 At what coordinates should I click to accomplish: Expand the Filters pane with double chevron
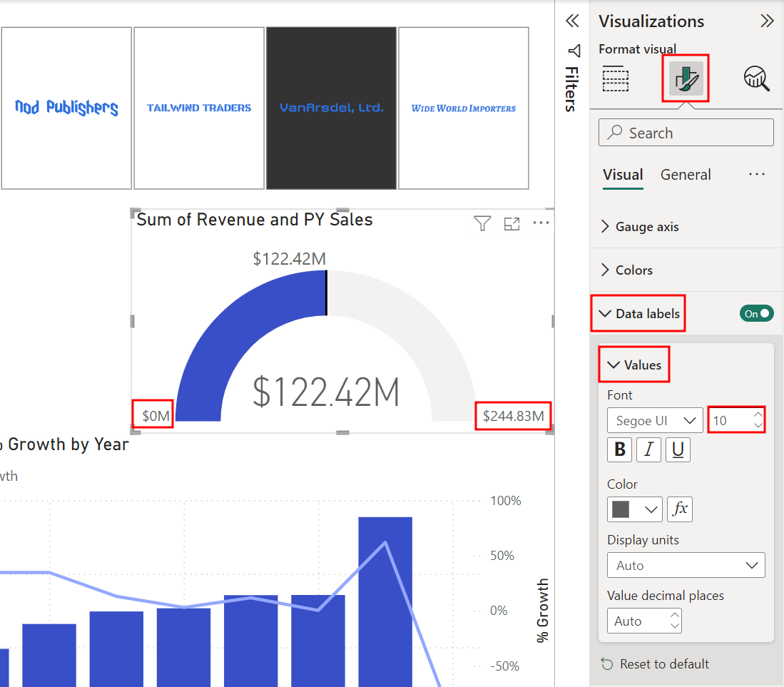(x=572, y=21)
